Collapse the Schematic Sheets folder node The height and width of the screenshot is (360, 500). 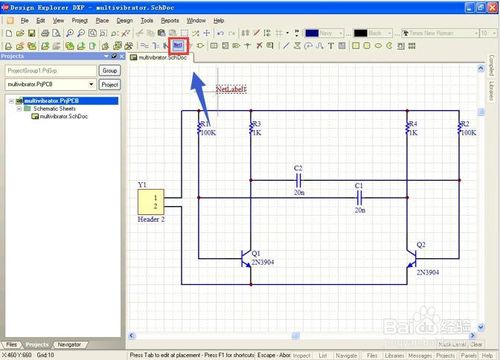19,109
